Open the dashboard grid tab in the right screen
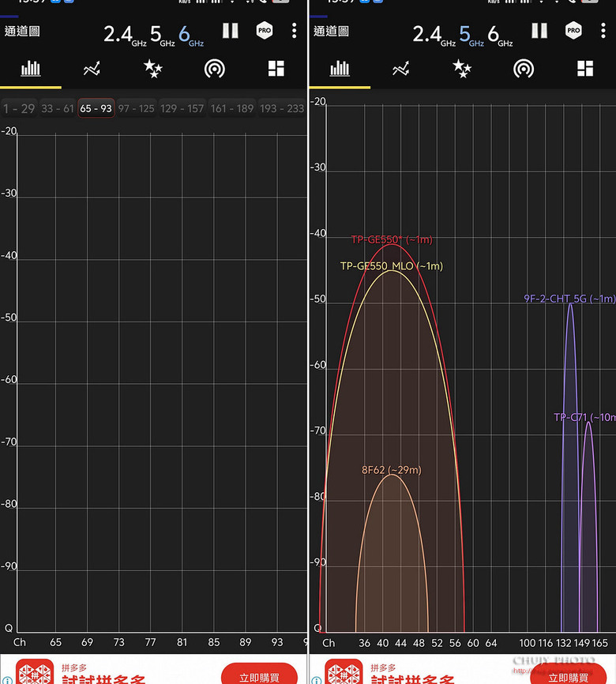Screen dimensions: 616x684 (585, 69)
